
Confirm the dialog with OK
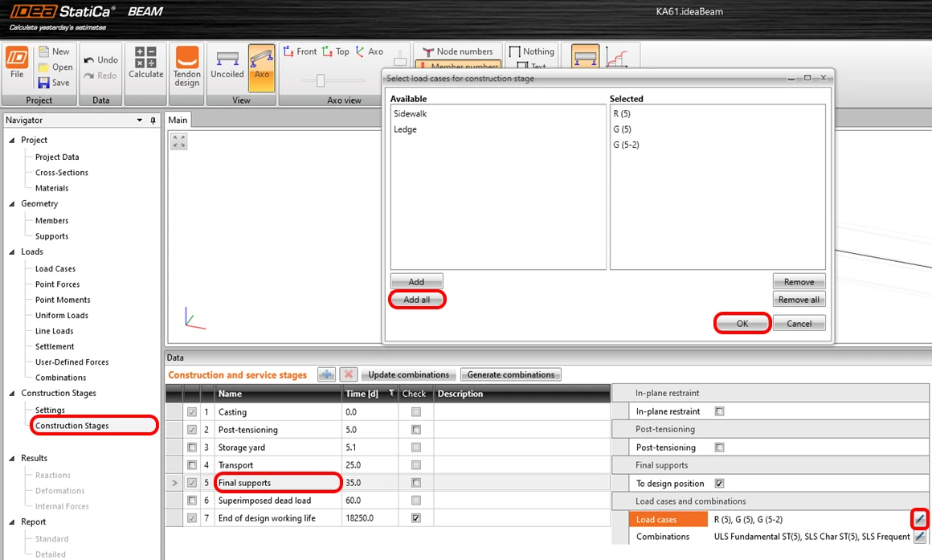[742, 324]
